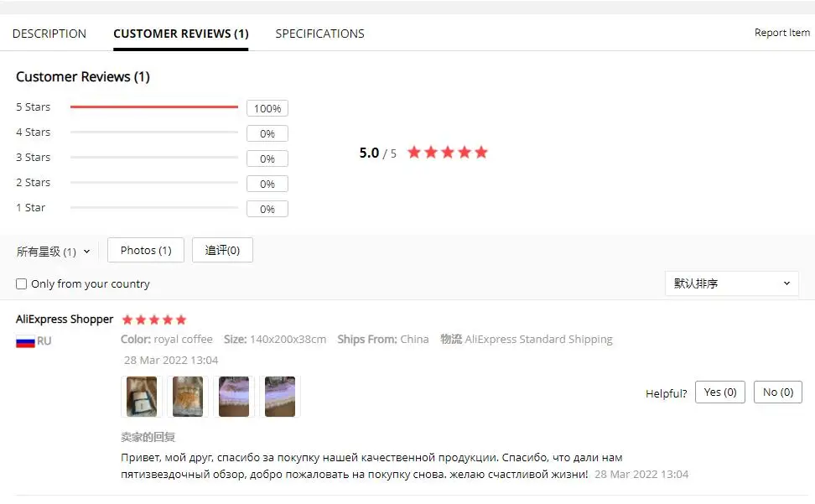815x504 pixels.
Task: Expand the 所有星级 (1) star filter
Action: pyautogui.click(x=53, y=252)
